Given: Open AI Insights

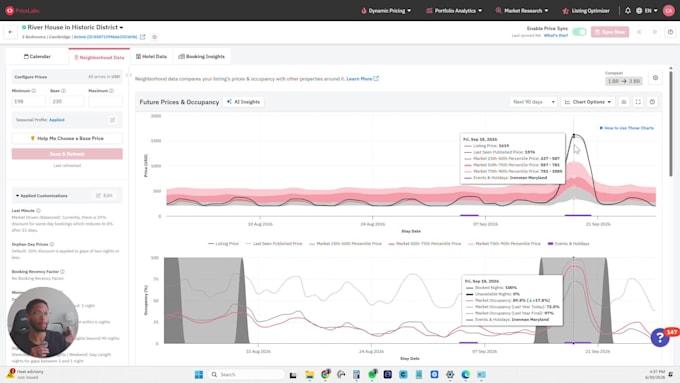Looking at the screenshot, I should [243, 102].
